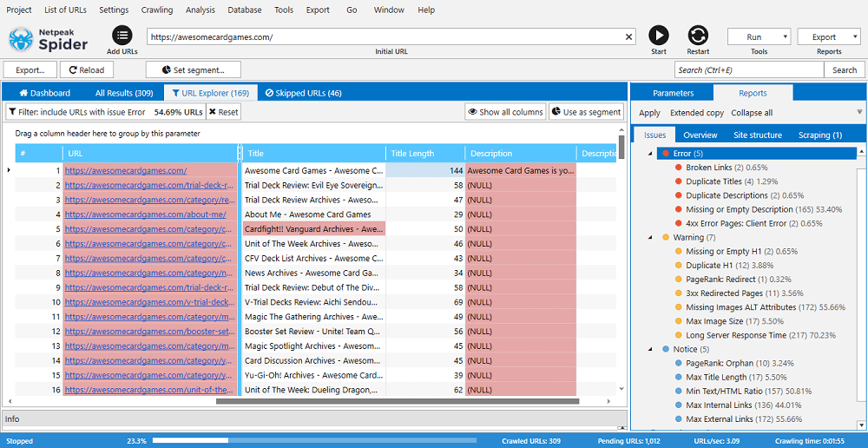Reset the current filter

[x=224, y=112]
